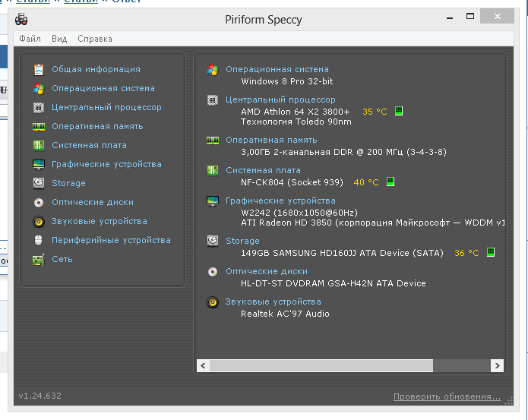Screen dimensions: 528x420
Task: Click Системная плата heading in summary
Action: [264, 170]
